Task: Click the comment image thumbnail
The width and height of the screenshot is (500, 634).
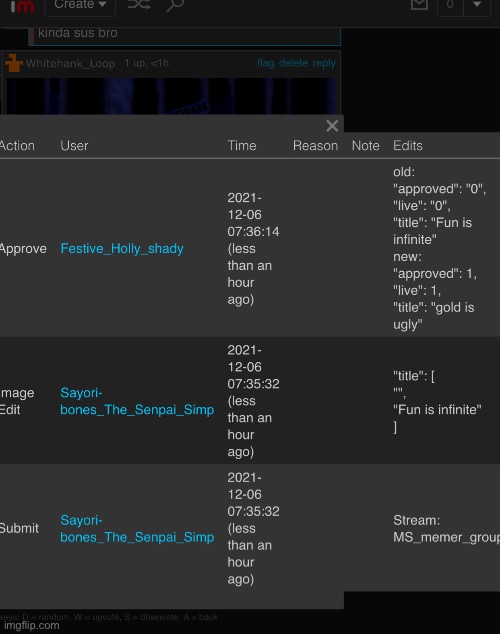Action: click(171, 97)
